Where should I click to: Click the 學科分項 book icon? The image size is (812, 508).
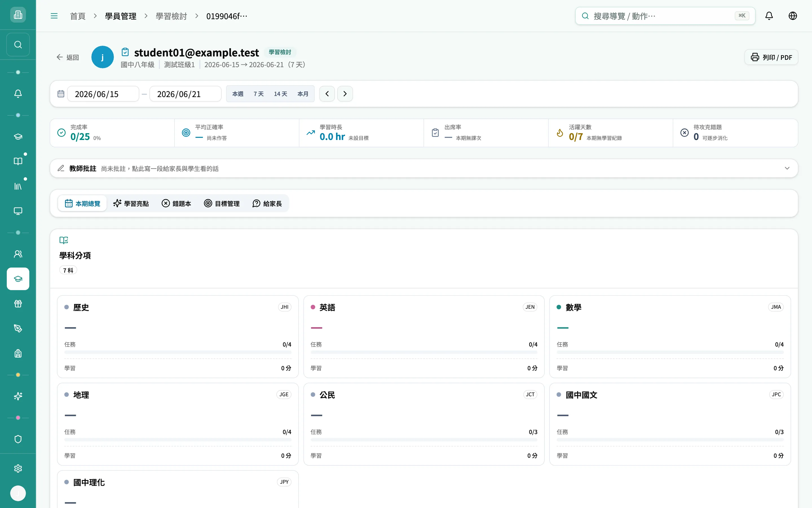click(x=63, y=240)
